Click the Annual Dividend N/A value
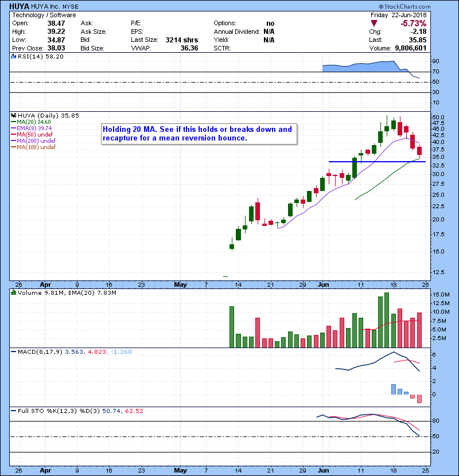Image resolution: width=459 pixels, height=476 pixels. (269, 32)
